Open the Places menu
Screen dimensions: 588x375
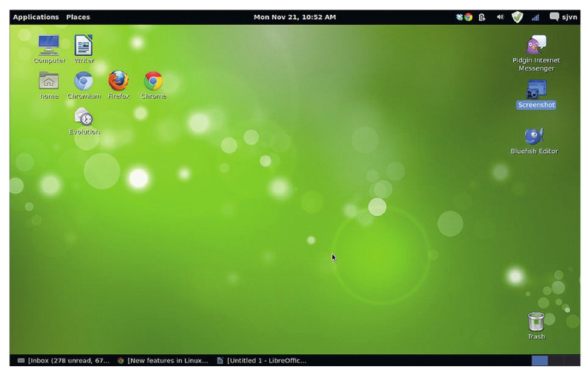[x=78, y=17]
